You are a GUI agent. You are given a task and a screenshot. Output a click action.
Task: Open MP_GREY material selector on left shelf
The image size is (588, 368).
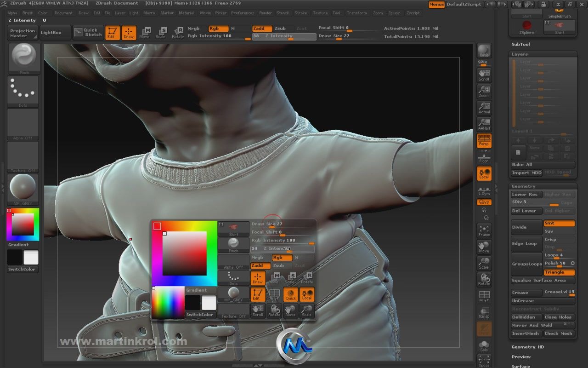point(23,189)
